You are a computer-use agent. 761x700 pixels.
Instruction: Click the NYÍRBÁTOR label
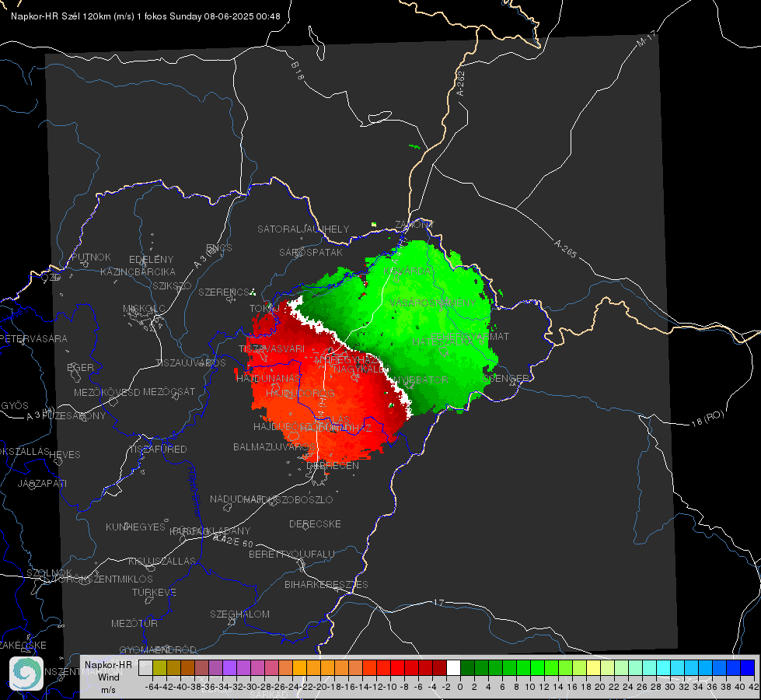tap(421, 380)
